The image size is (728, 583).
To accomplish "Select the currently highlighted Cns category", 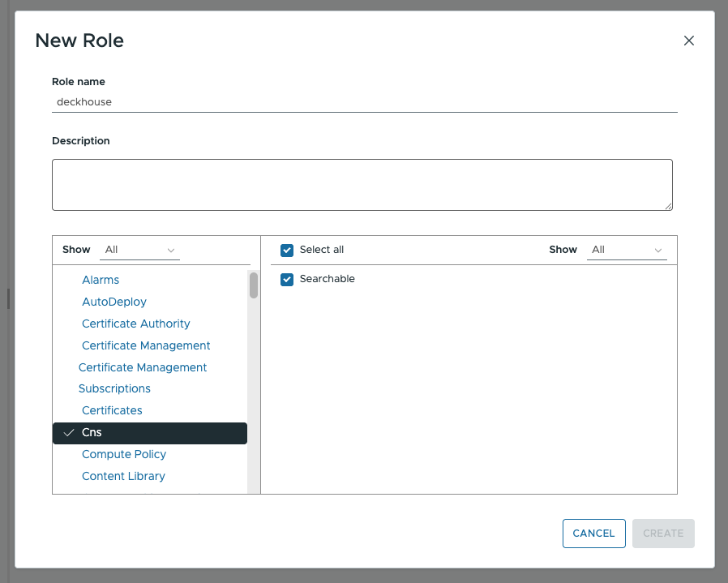I will 92,432.
